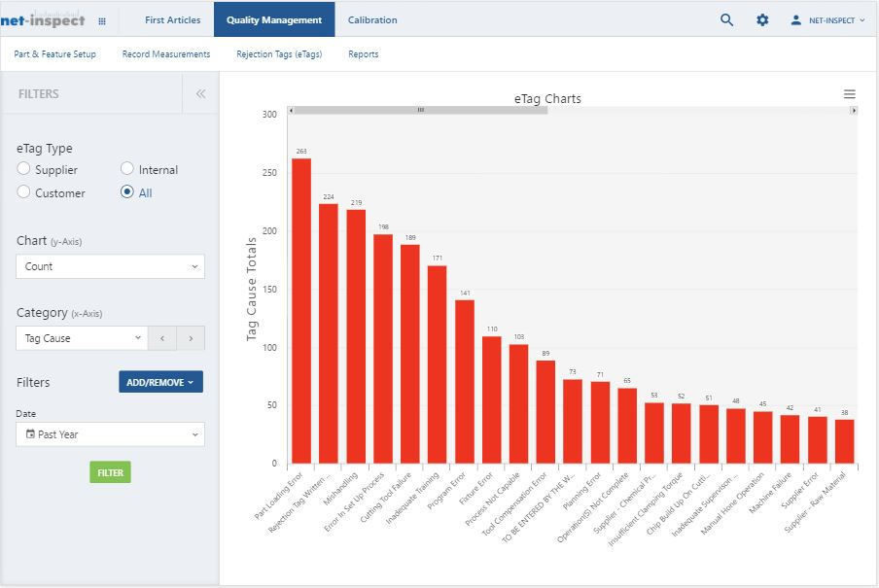This screenshot has width=879, height=588.
Task: Select the Internal eTag type
Action: [126, 169]
